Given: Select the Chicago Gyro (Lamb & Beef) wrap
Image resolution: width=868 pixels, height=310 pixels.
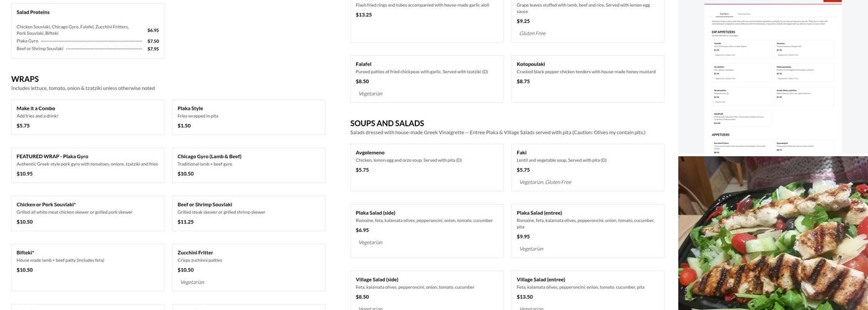Looking at the screenshot, I should (248, 165).
